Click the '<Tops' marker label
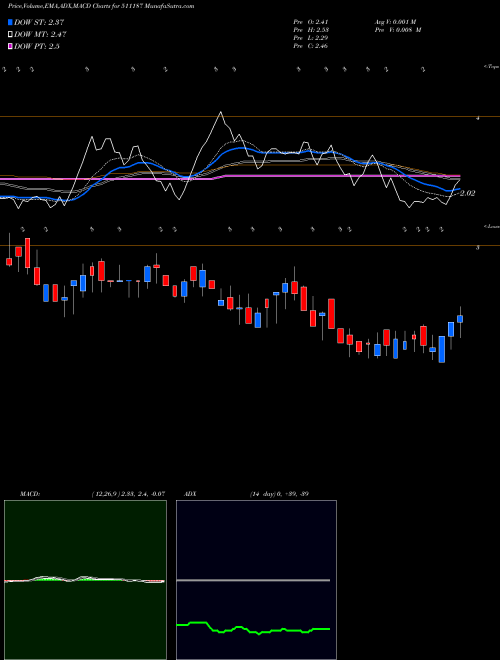Screen dimensions: 500x660 (x=492, y=67)
